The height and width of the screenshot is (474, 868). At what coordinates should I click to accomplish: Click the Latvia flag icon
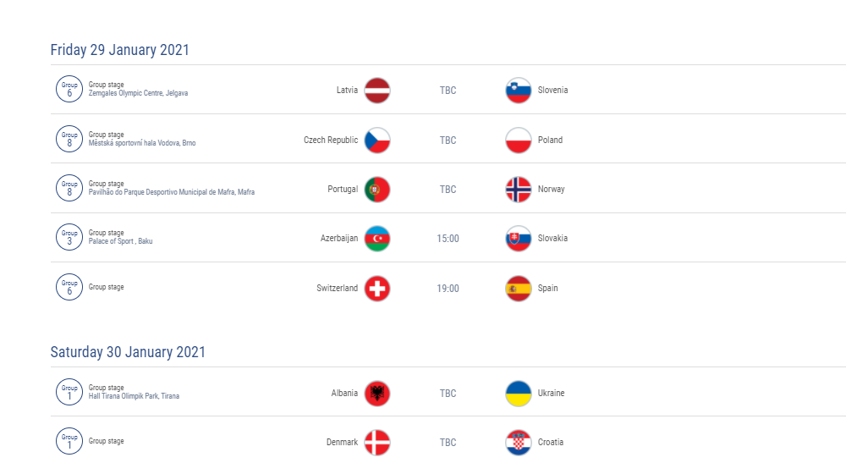377,91
